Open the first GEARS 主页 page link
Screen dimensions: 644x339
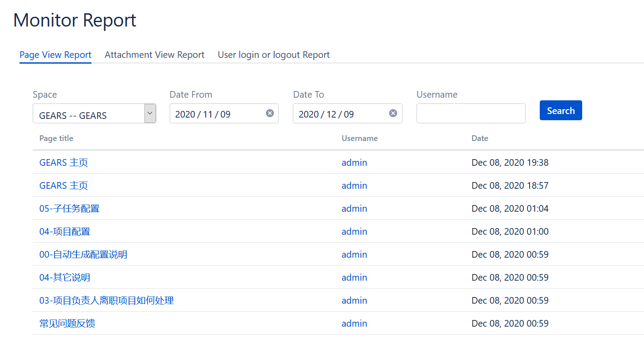tap(64, 163)
